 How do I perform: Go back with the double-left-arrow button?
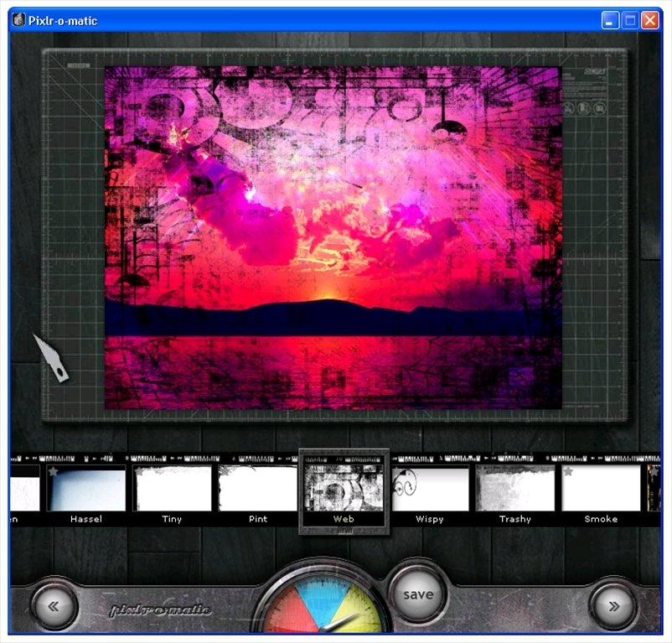54,606
